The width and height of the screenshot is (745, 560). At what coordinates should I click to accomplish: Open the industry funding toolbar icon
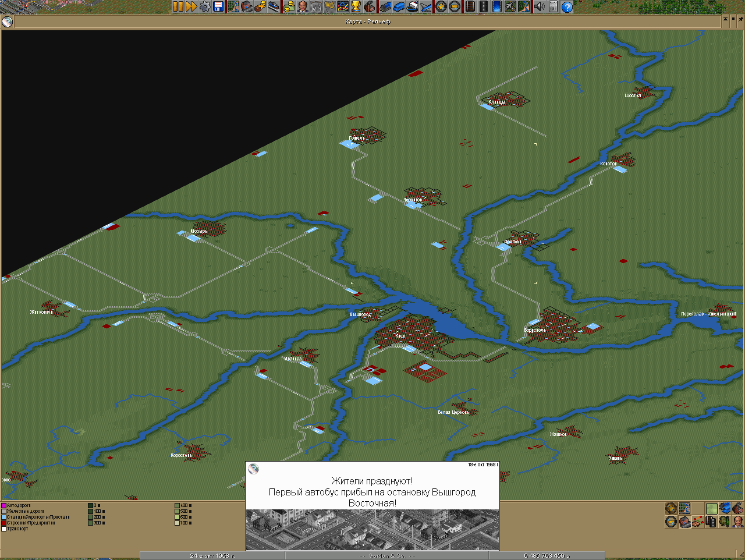pos(369,6)
